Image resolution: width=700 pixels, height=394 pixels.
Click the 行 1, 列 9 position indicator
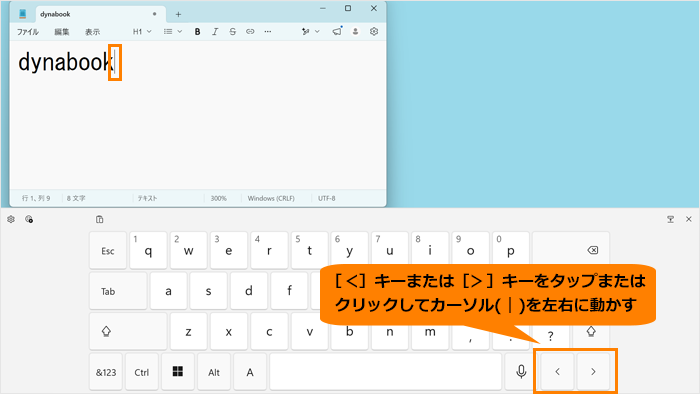pos(36,198)
